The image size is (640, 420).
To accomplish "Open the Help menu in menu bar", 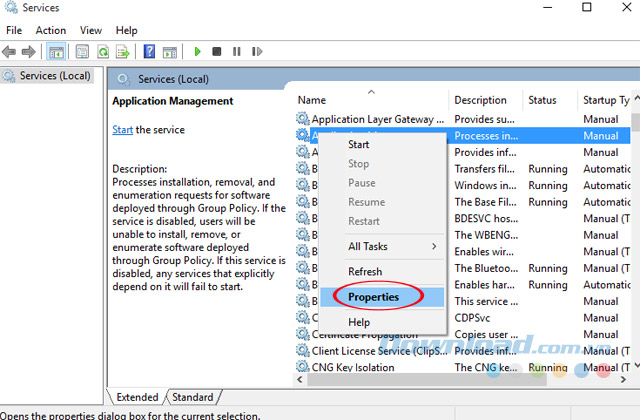I will (x=127, y=31).
